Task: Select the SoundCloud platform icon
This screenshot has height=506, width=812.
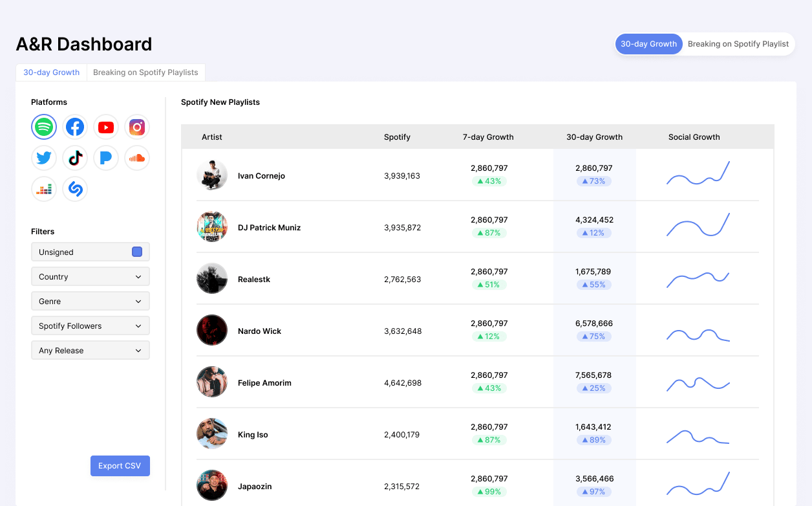Action: coord(137,158)
